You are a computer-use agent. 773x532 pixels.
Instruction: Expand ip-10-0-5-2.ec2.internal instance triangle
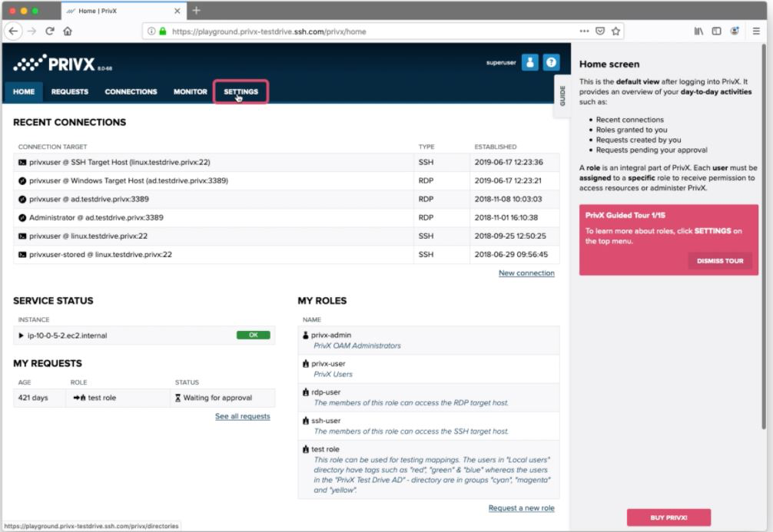(x=22, y=335)
